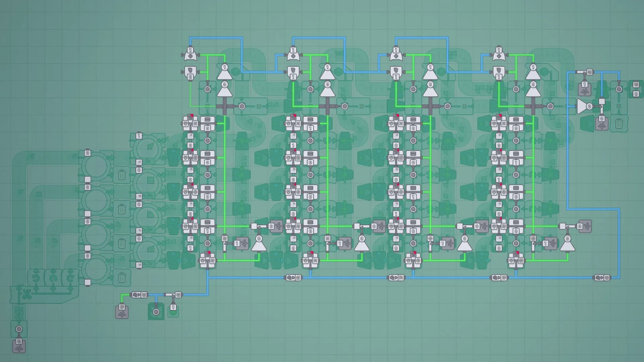
Task: Select the fan signal block showing 1 under the first column
Action: point(242,243)
